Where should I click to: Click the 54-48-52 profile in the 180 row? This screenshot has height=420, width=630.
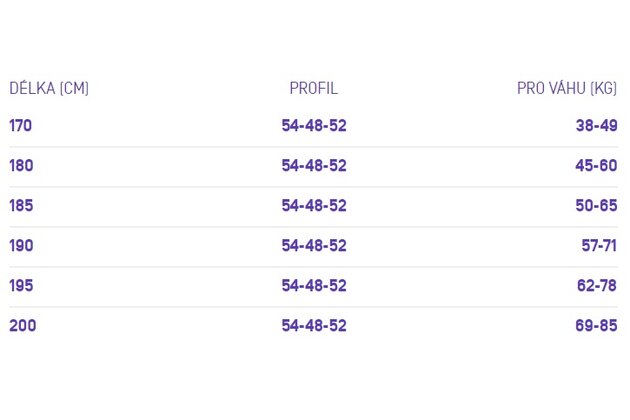(x=314, y=166)
